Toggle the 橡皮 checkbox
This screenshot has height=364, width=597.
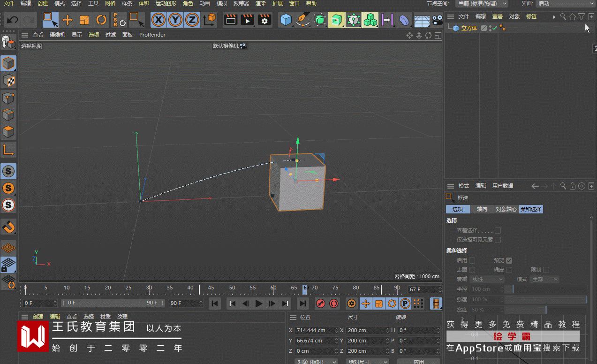pos(509,270)
